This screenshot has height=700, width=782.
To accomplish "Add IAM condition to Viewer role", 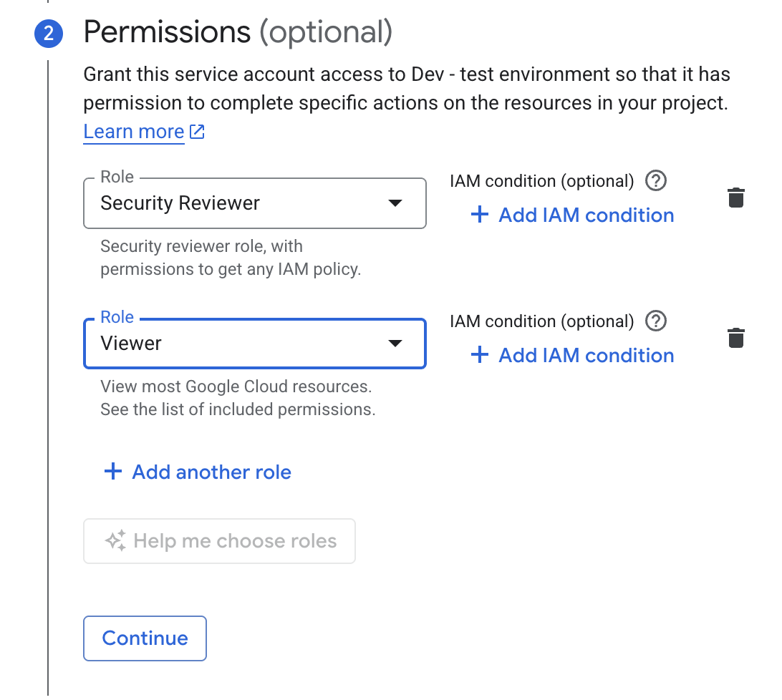I will tap(586, 355).
